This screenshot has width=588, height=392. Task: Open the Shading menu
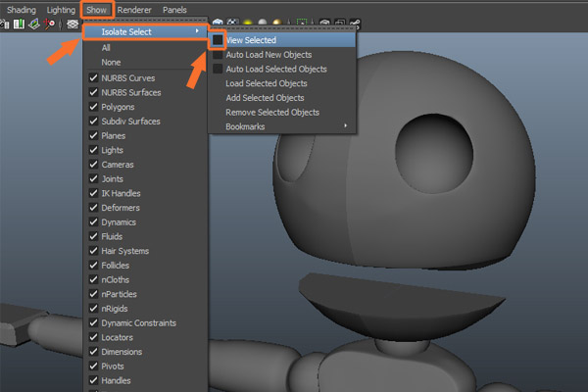[22, 9]
